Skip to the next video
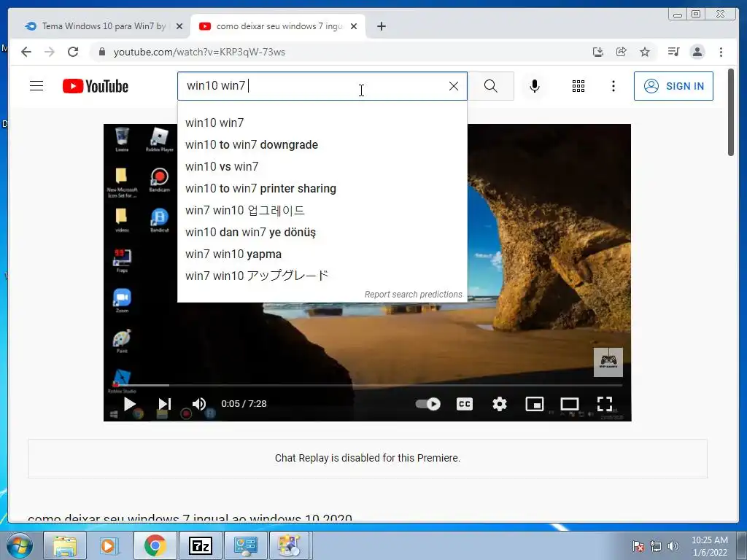Viewport: 747px width, 560px height. click(164, 404)
